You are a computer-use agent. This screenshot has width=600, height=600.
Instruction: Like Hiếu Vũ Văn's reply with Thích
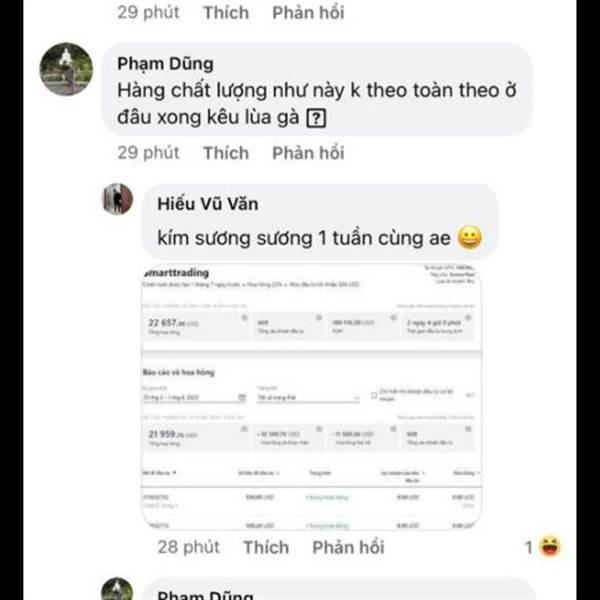tap(266, 547)
